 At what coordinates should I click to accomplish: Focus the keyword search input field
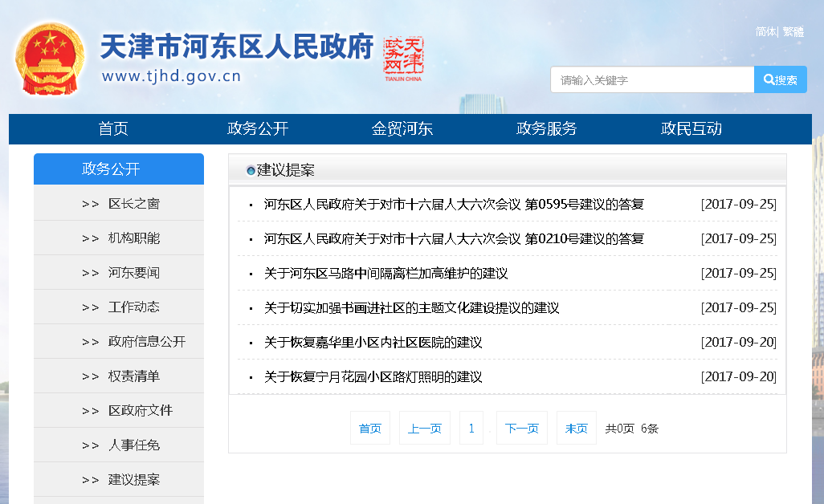(651, 79)
